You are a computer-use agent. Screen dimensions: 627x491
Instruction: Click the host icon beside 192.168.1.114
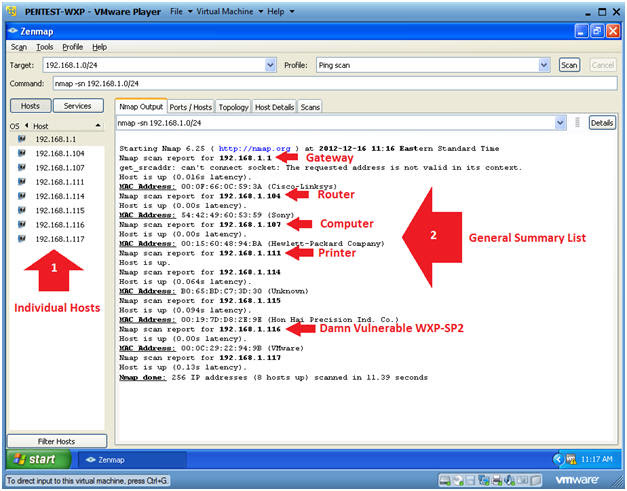tap(22, 196)
